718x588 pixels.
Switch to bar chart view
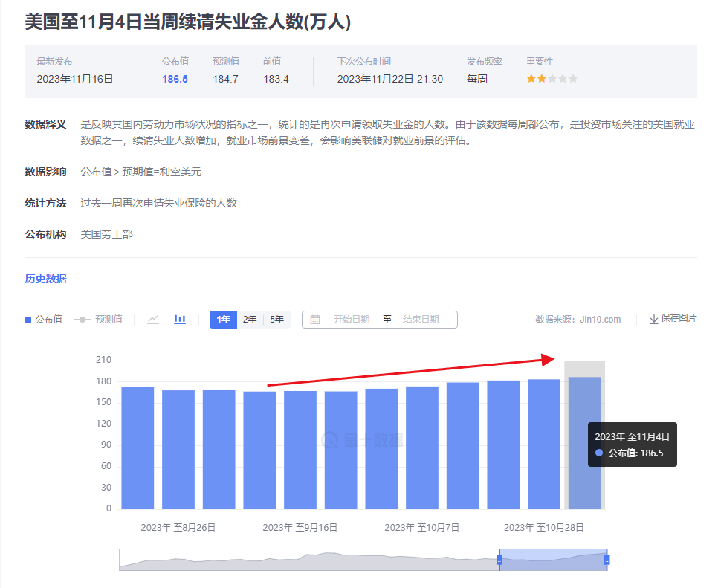tap(178, 319)
